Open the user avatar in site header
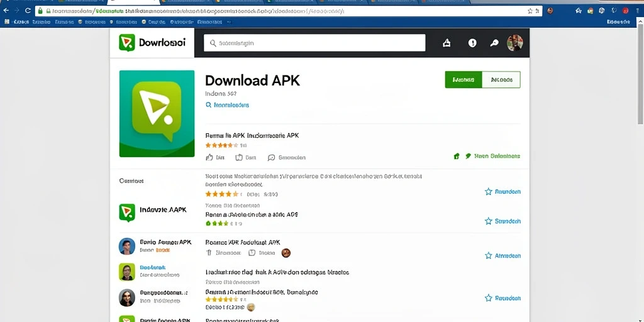Viewport: 644px width, 322px height. [515, 43]
